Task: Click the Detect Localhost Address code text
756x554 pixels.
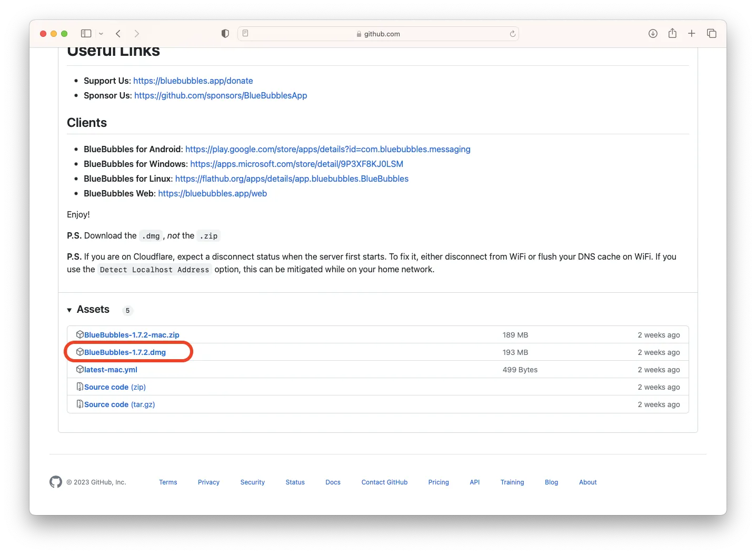Action: coord(155,270)
